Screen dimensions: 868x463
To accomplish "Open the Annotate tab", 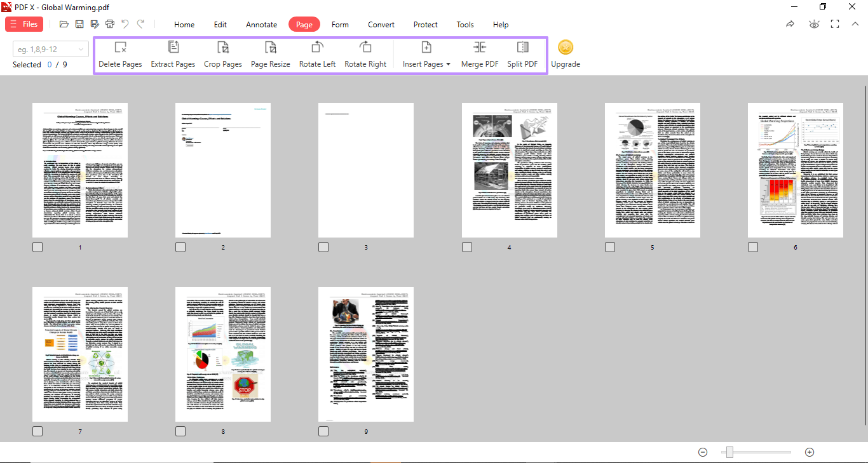I will (261, 24).
